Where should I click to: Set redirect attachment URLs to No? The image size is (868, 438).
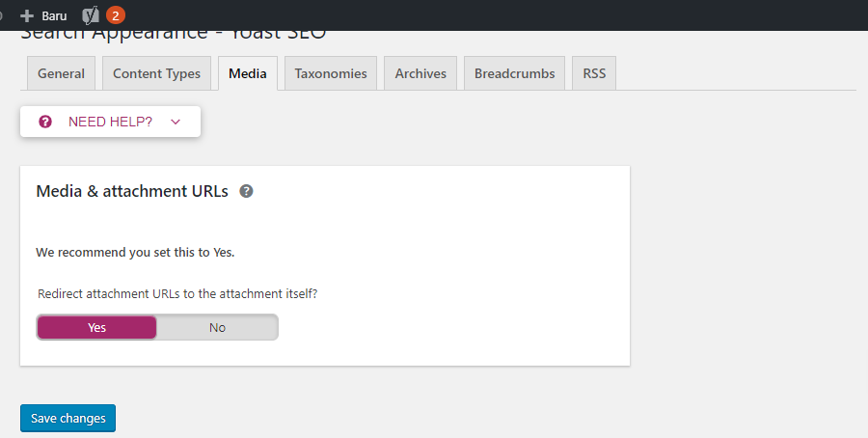[217, 327]
